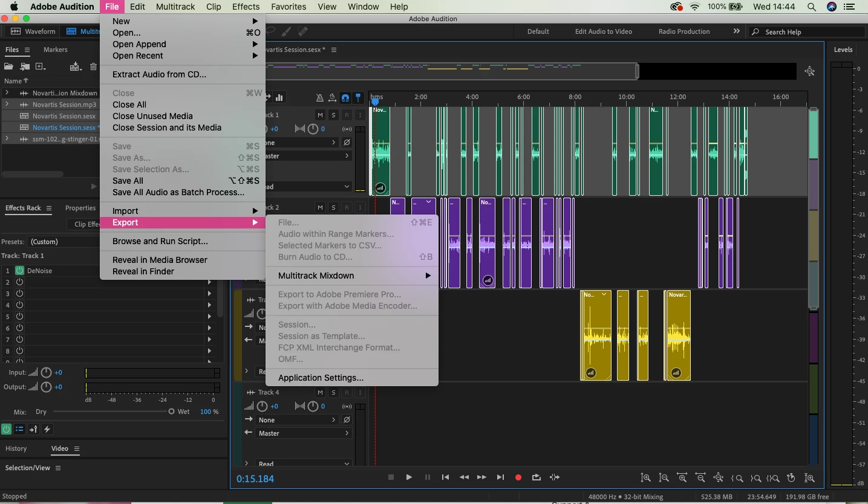Toggle the metronome icon above the tracks
This screenshot has width=868, height=504.
tap(319, 97)
